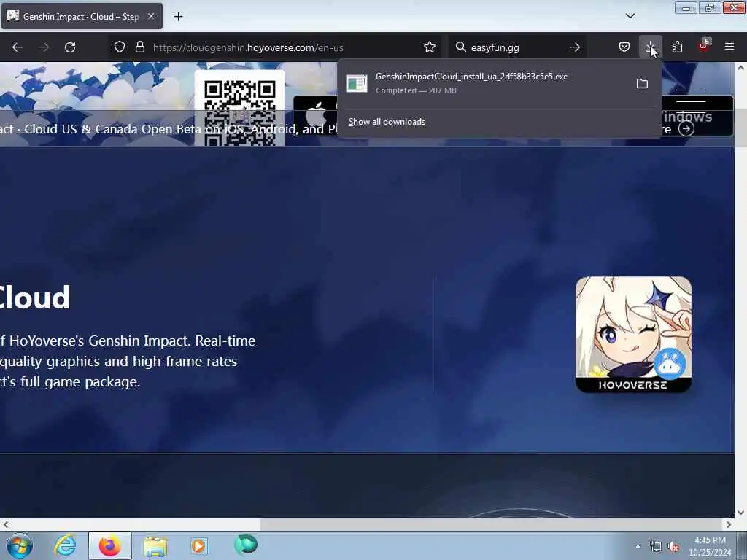The height and width of the screenshot is (560, 747).
Task: Click the horizontal scrollbar right arrow
Action: click(729, 524)
